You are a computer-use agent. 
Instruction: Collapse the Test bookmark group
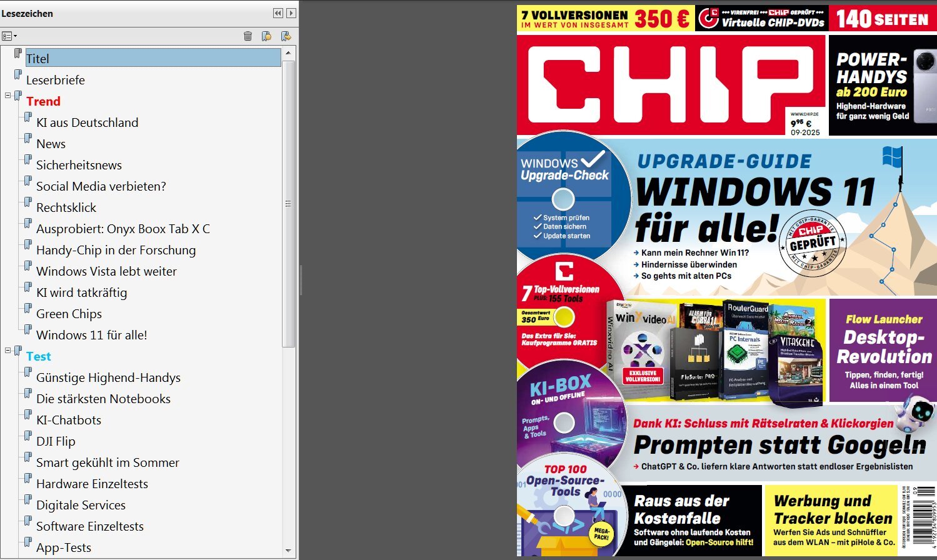[8, 351]
